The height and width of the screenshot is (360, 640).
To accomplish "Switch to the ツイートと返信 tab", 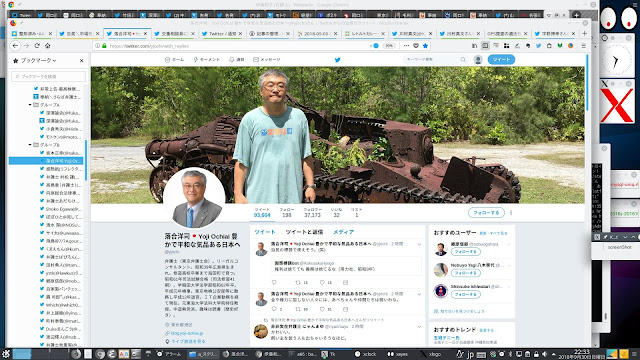I will (304, 232).
